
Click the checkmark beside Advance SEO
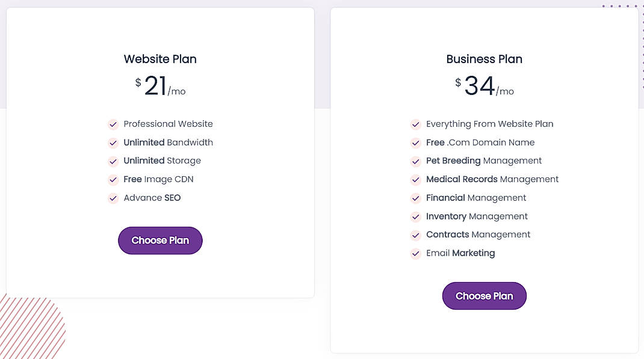[x=113, y=198]
